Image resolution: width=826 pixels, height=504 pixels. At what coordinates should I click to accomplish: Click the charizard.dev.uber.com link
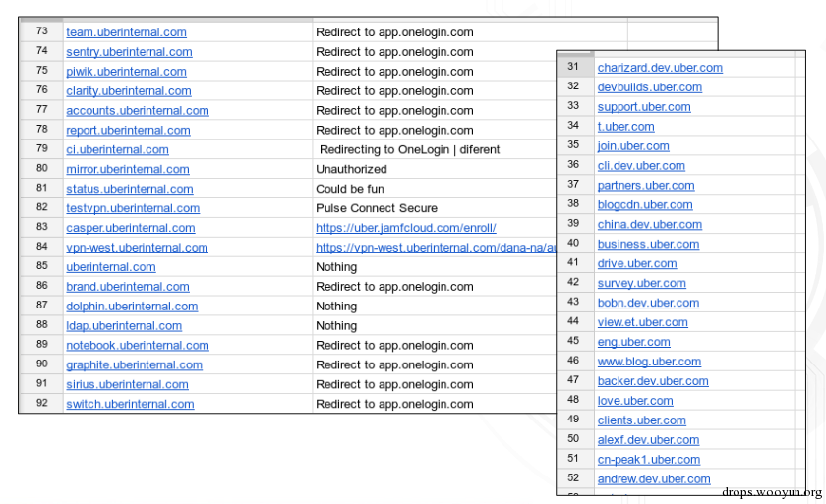click(x=660, y=68)
